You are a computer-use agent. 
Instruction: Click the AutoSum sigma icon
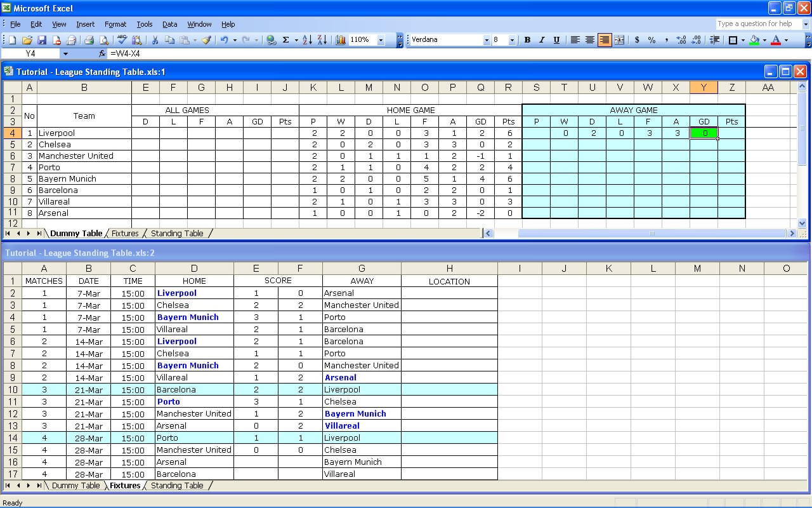click(285, 40)
